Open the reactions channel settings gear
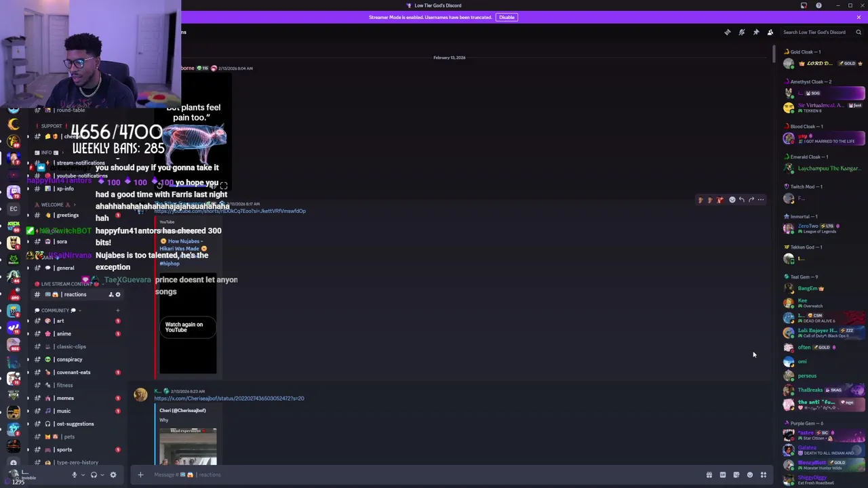 click(x=118, y=294)
